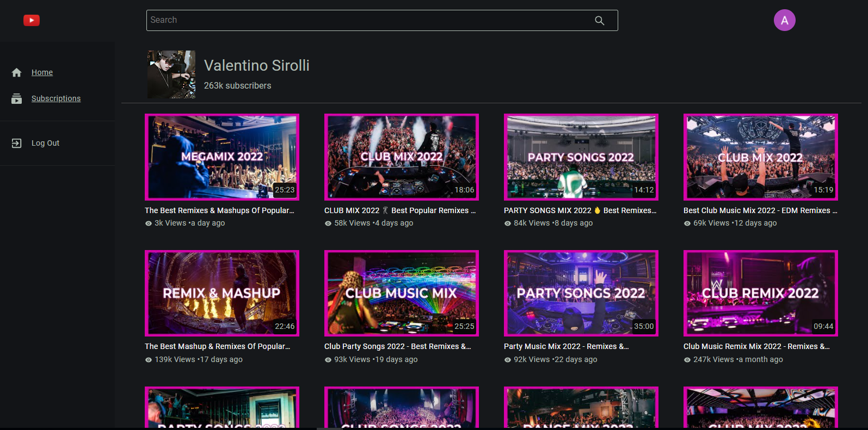This screenshot has height=430, width=868.
Task: Open the purple 'A' user avatar
Action: pos(784,20)
